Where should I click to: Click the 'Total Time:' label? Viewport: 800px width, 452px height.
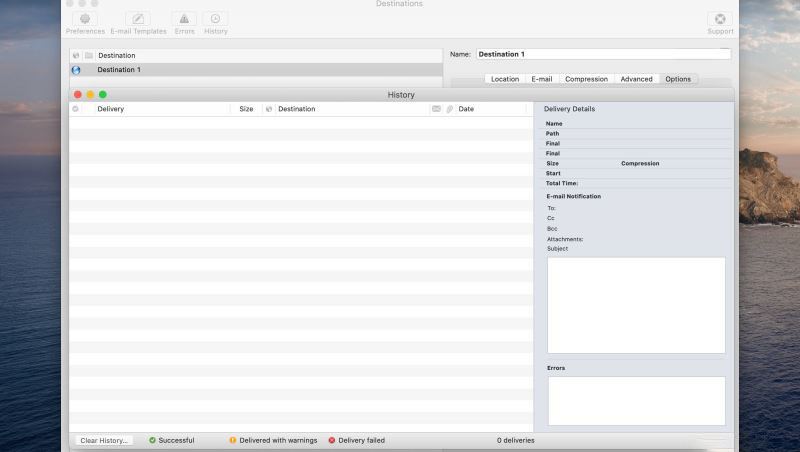tap(562, 183)
